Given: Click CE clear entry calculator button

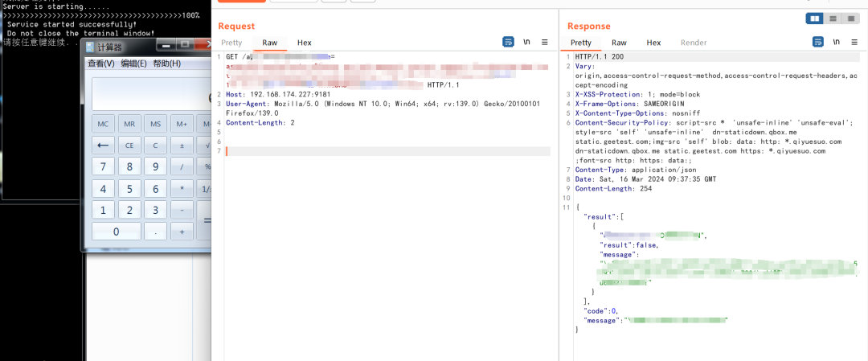Looking at the screenshot, I should point(129,146).
